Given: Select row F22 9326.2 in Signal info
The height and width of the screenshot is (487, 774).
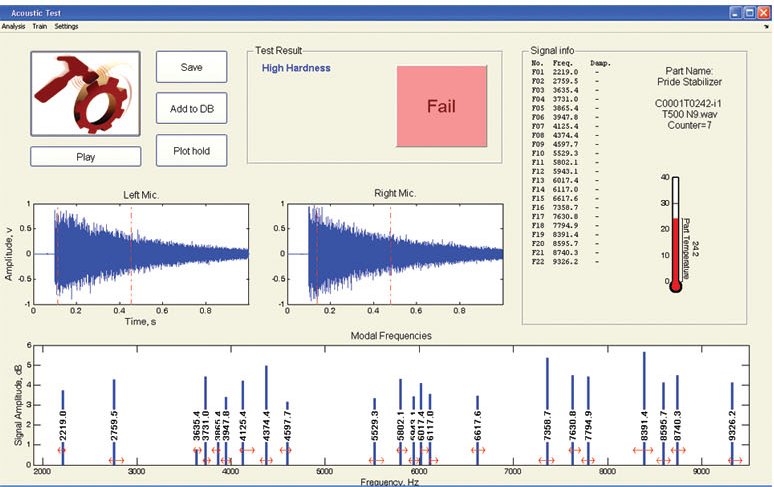Looking at the screenshot, I should (x=566, y=262).
